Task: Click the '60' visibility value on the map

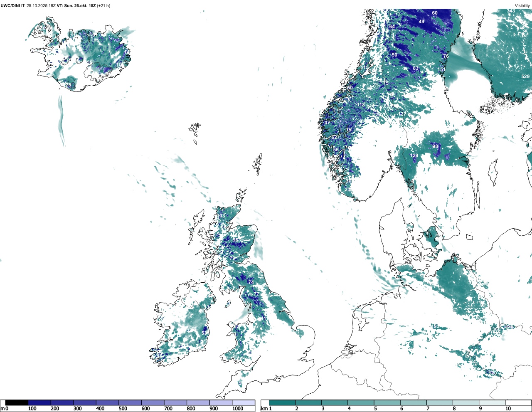Action: click(x=435, y=13)
